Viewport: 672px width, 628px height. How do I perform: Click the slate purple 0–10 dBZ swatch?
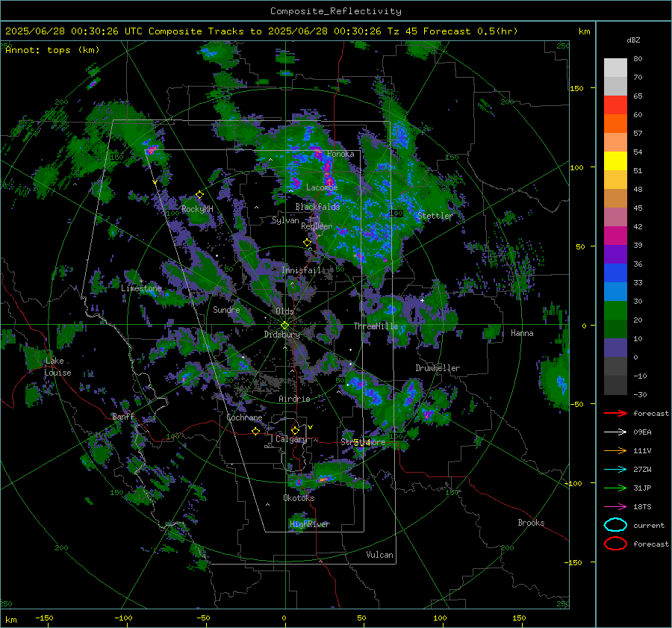coord(615,348)
